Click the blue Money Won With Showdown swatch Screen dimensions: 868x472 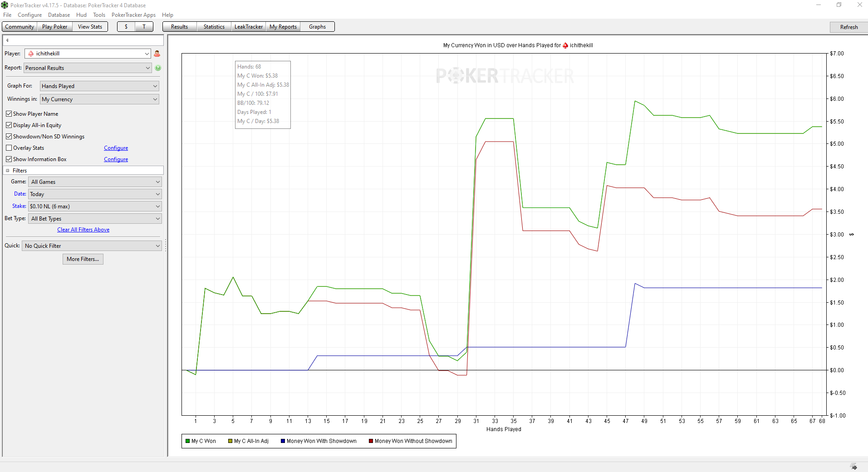pos(283,441)
